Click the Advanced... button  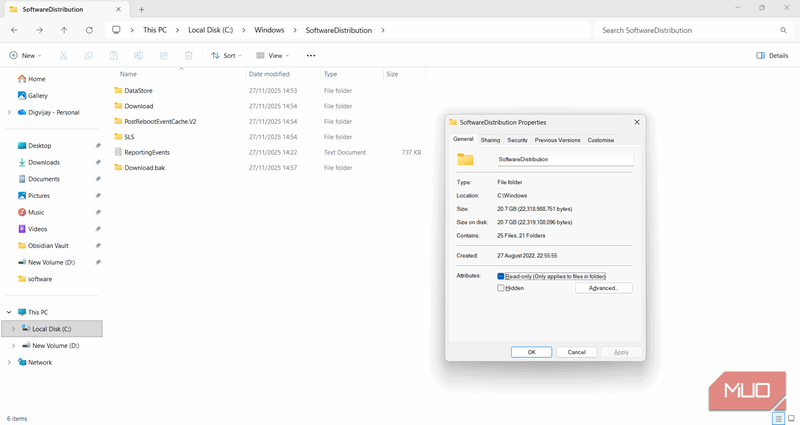pos(604,288)
